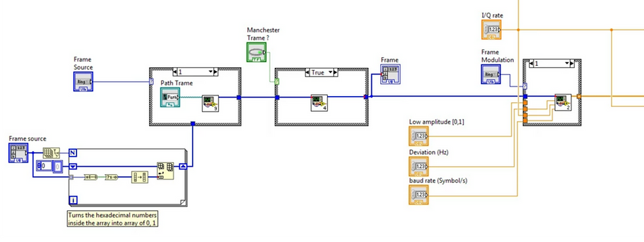Screen dimensions: 644x242
Task: Click the output tunnel of the True case structure
Action: click(x=366, y=97)
